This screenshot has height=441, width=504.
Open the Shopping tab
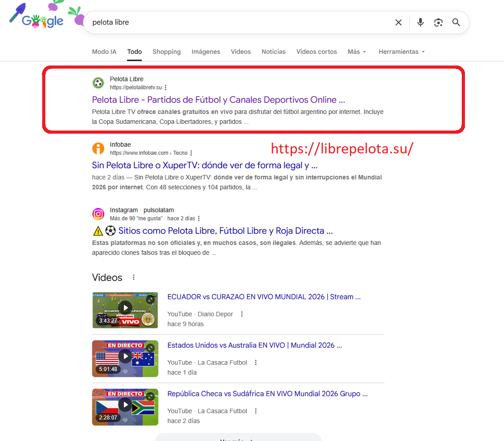click(167, 52)
